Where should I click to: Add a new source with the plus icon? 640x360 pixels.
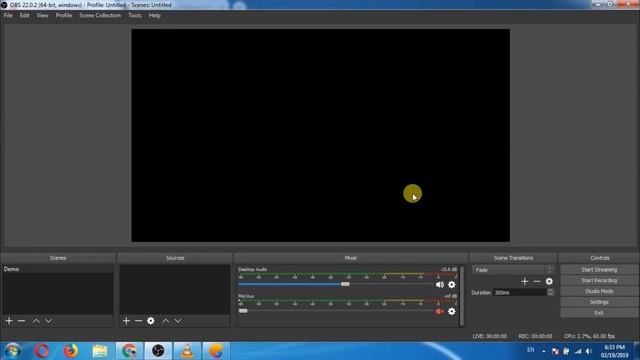click(126, 321)
